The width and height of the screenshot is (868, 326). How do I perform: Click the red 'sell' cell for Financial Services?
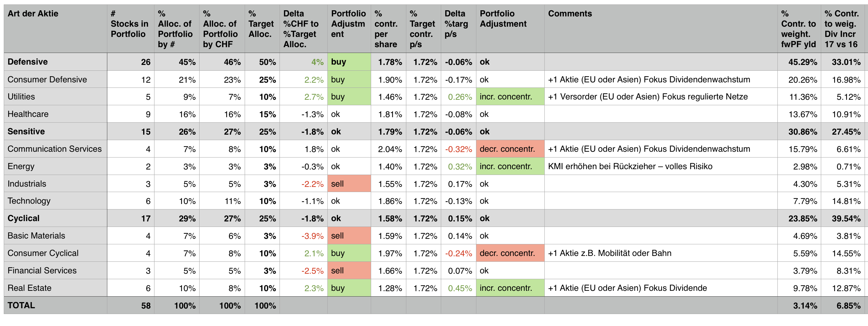349,271
